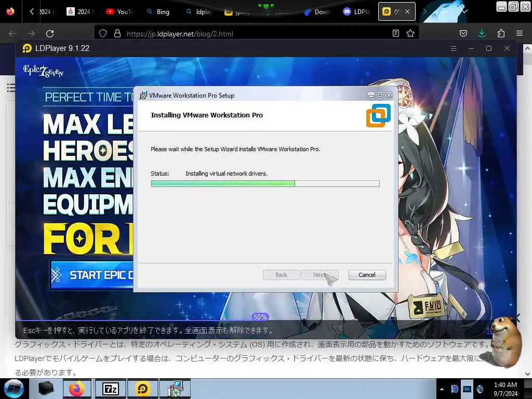
Task: Switch to the YouTube tab
Action: [119, 11]
